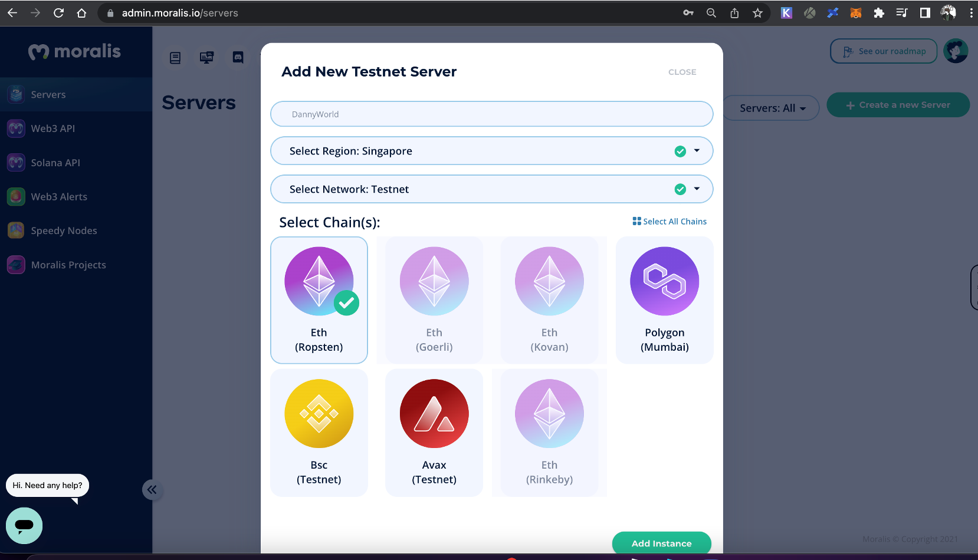Viewport: 978px width, 560px height.
Task: Click the Discord chat icon
Action: 238,57
